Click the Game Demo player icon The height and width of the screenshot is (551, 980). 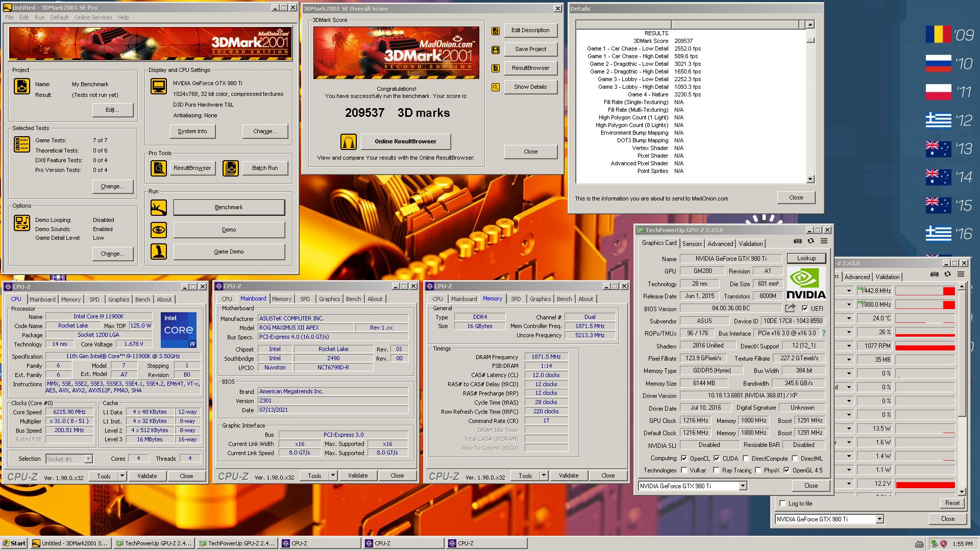(x=159, y=252)
